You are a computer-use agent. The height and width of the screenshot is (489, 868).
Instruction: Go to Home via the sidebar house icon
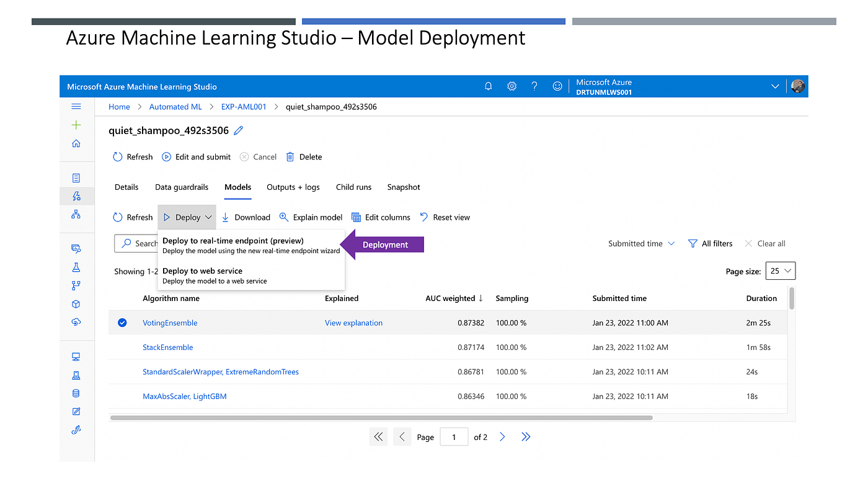point(76,143)
